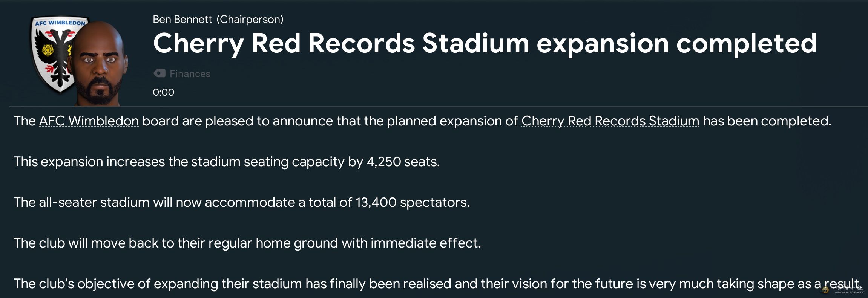Open the underlined AFC Wimbledon link
The image size is (868, 298).
[89, 121]
